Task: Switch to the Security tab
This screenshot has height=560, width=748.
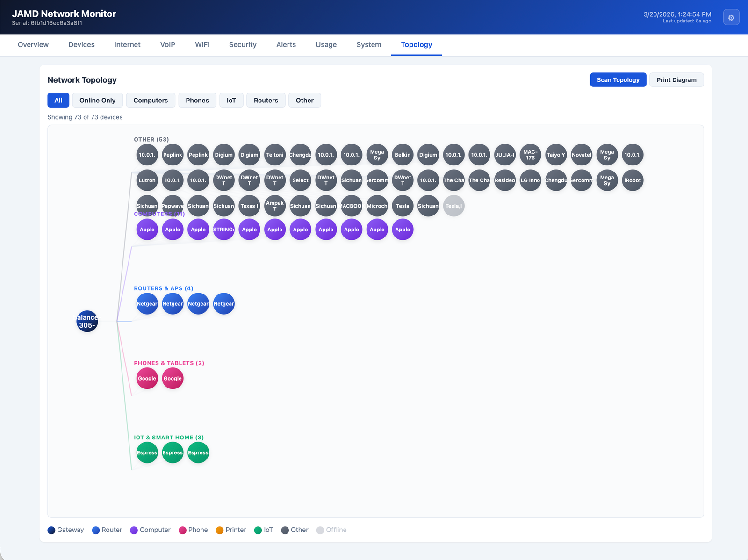Action: coord(243,44)
